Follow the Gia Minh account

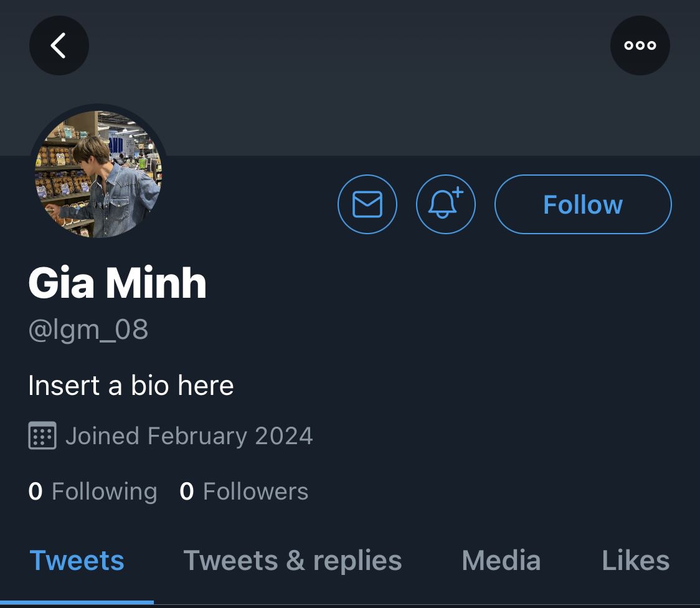tap(583, 204)
